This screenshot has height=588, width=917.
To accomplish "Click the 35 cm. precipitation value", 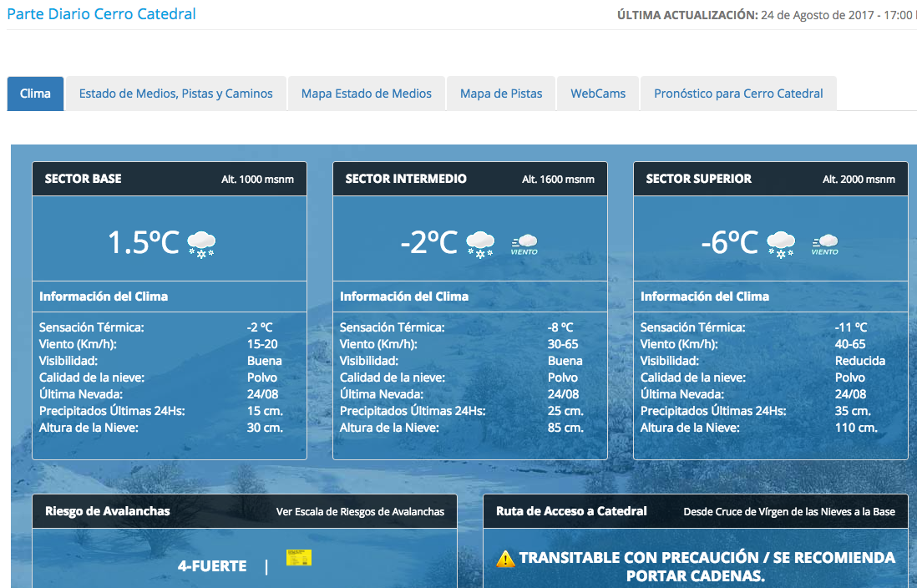I will point(853,411).
